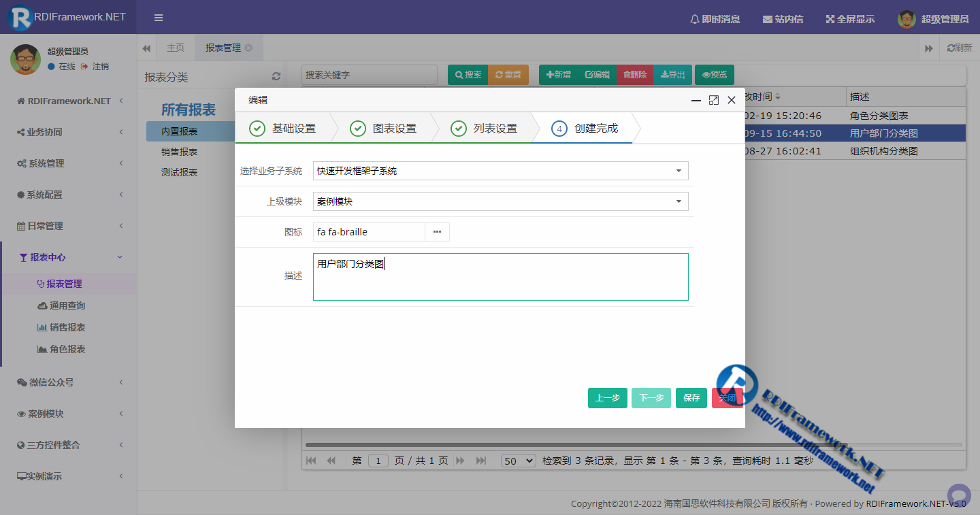980x515 pixels.
Task: Click the 删除 delete button
Action: (x=635, y=75)
